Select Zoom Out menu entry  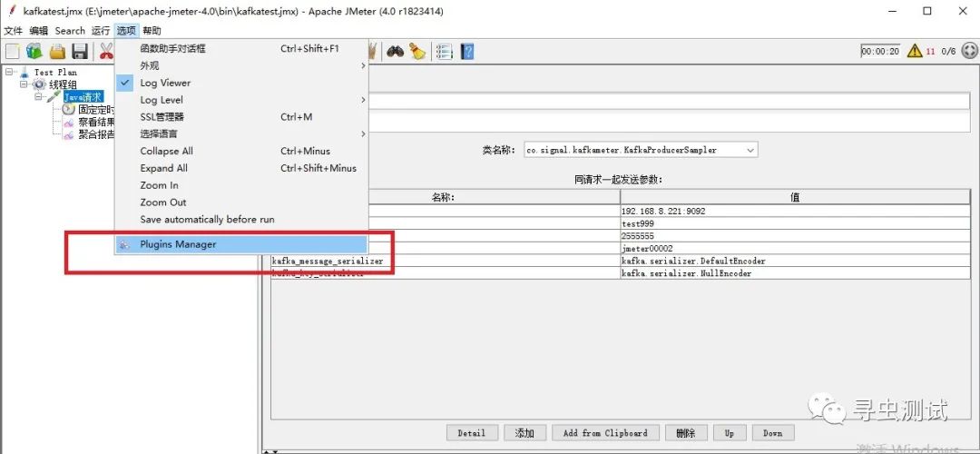pos(241,202)
